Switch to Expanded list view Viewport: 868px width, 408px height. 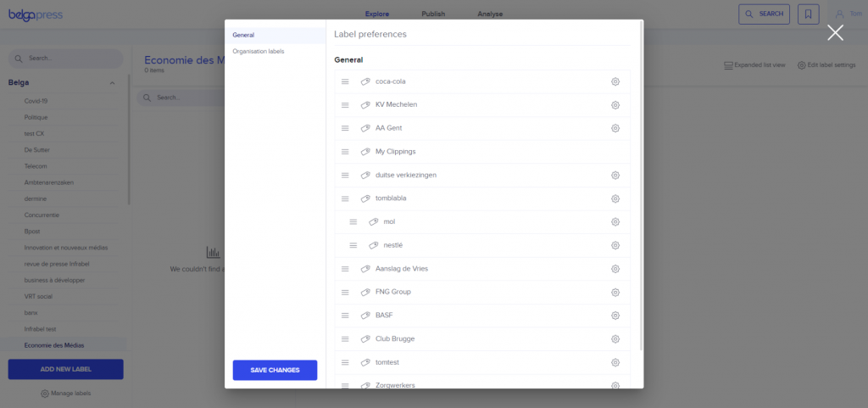pos(754,64)
